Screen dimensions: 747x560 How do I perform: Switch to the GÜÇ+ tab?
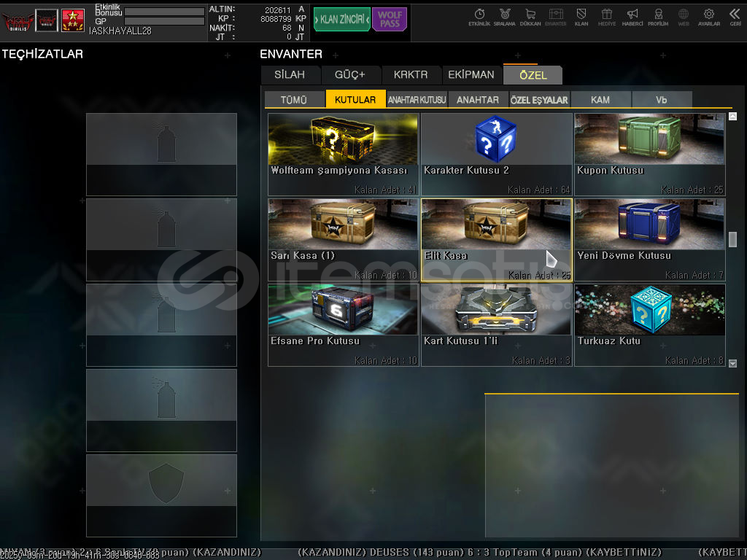pos(349,75)
